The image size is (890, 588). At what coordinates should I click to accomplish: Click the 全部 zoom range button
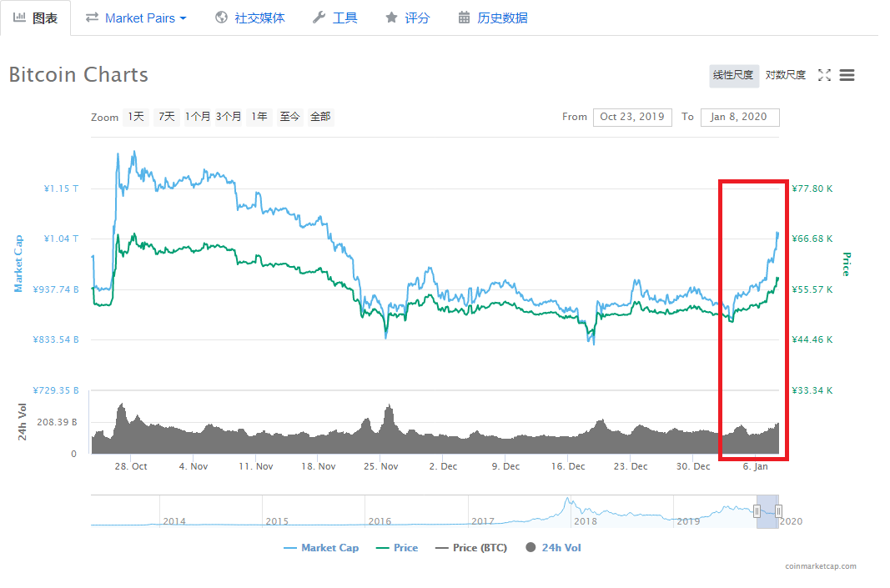[319, 117]
